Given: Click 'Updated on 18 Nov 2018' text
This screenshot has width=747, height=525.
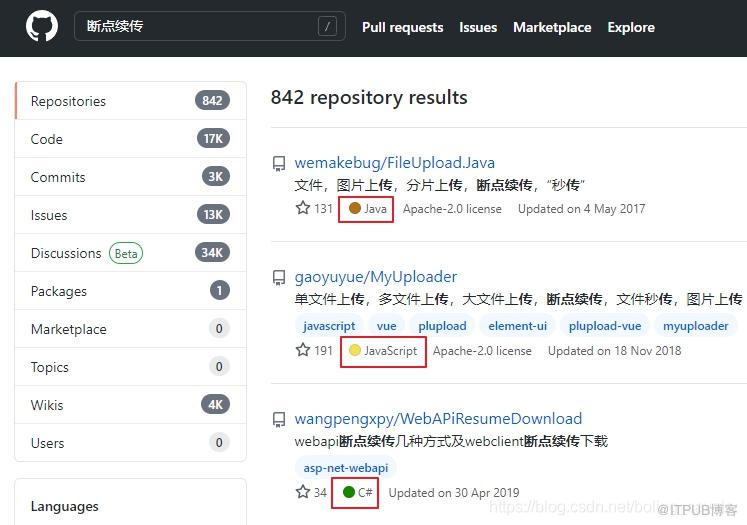Looking at the screenshot, I should point(614,351).
